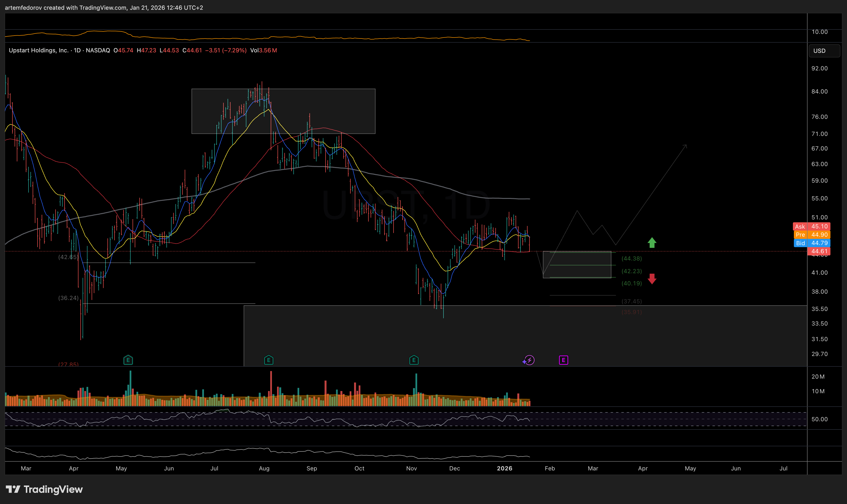Click the C44.61 close value
This screenshot has width=847, height=504.
click(x=192, y=50)
